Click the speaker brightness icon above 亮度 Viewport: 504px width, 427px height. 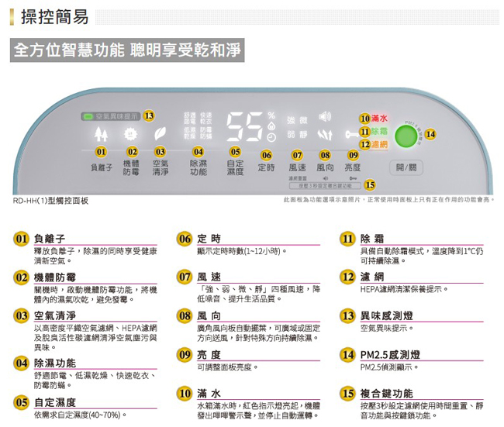pyautogui.click(x=326, y=118)
